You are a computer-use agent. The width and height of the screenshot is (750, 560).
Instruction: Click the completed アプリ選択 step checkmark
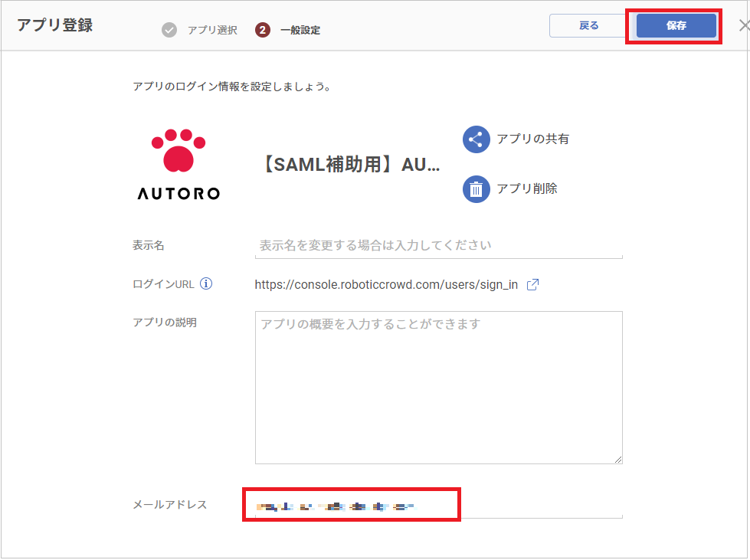tap(169, 30)
